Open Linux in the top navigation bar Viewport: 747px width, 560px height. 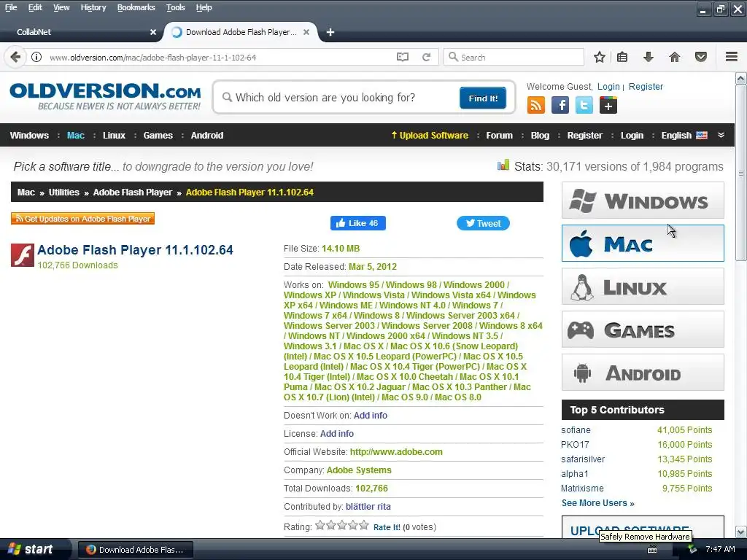(114, 135)
